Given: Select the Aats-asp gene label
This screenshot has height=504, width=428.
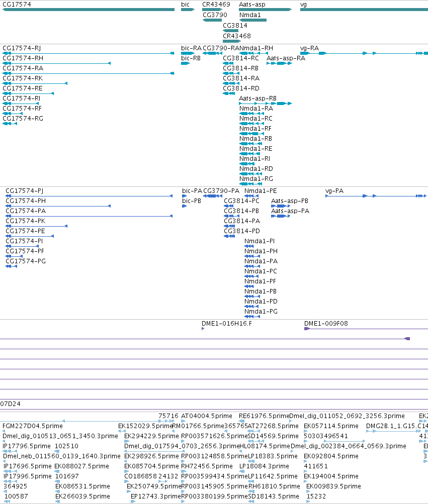Looking at the screenshot, I should [252, 5].
